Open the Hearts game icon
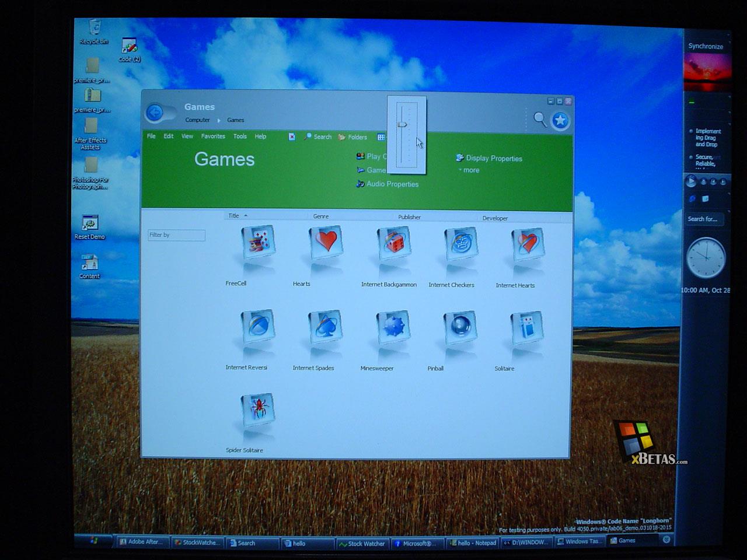This screenshot has width=747, height=560. click(x=326, y=242)
